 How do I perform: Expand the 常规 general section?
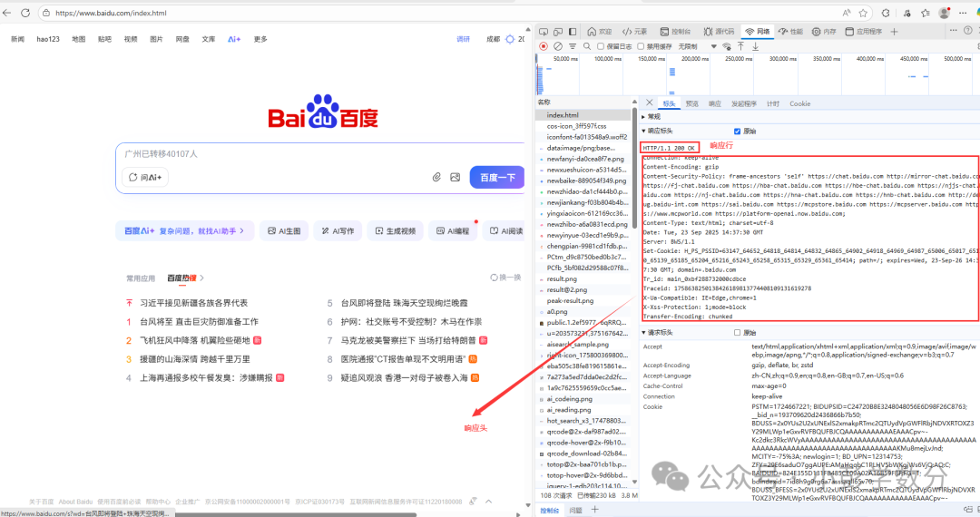(x=643, y=117)
